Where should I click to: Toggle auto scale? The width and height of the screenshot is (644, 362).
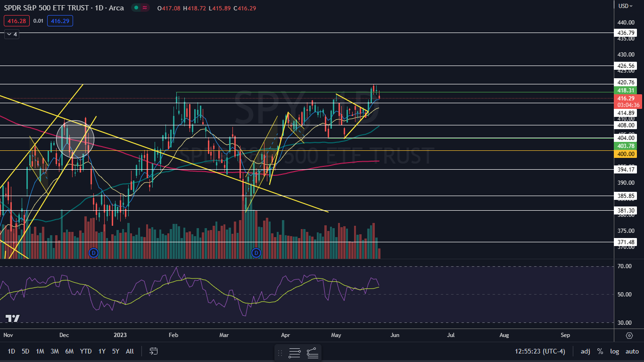point(632,351)
